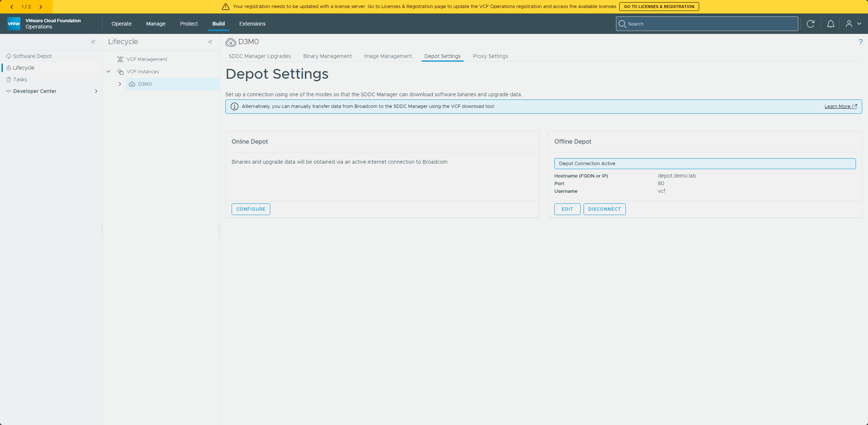The height and width of the screenshot is (425, 868).
Task: Open Tasks in sidebar
Action: coord(20,79)
